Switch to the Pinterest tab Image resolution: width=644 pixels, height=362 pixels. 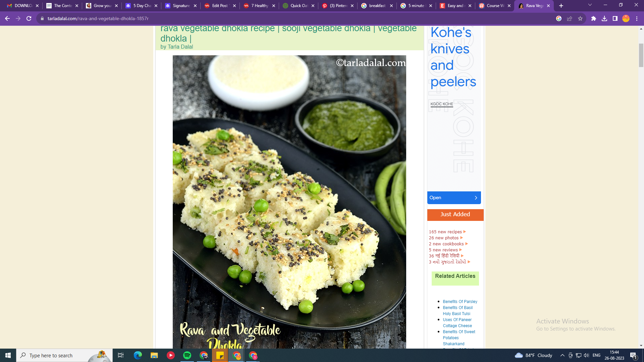[337, 6]
